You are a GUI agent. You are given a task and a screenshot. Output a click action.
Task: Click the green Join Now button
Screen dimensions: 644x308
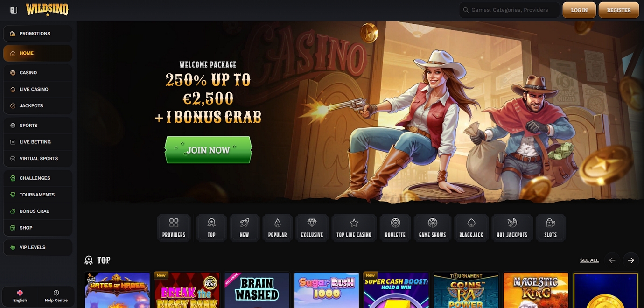pos(208,150)
